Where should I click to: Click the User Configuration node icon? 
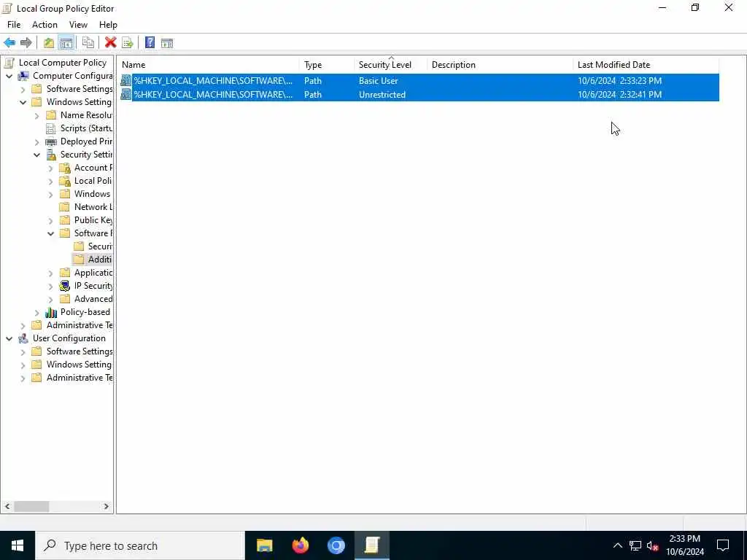click(x=23, y=338)
